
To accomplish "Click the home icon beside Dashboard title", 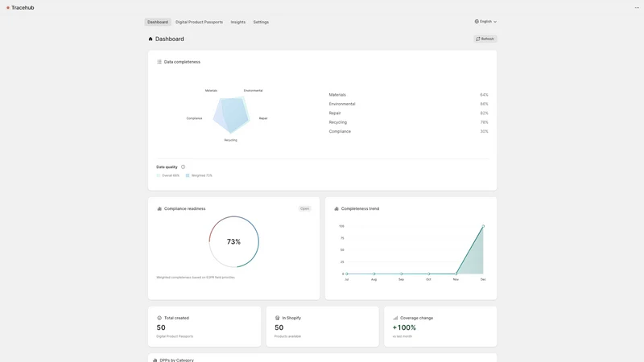I will 151,39.
